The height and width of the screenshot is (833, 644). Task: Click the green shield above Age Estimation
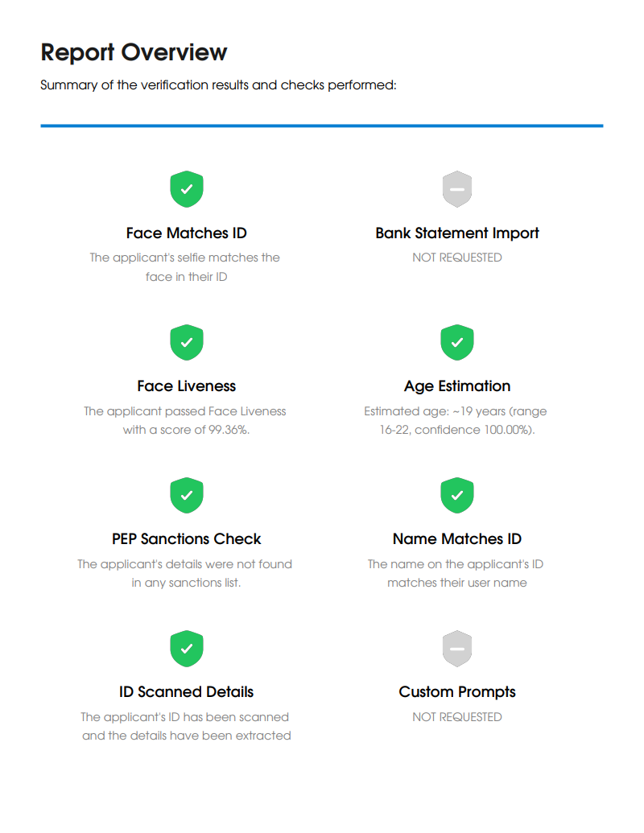coord(457,343)
